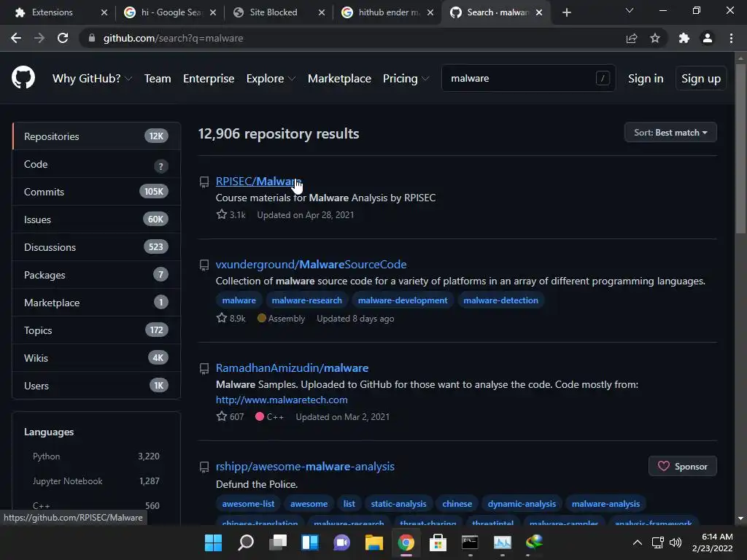Open the Marketplace nav link
Image resolution: width=747 pixels, height=560 pixels.
pyautogui.click(x=339, y=79)
